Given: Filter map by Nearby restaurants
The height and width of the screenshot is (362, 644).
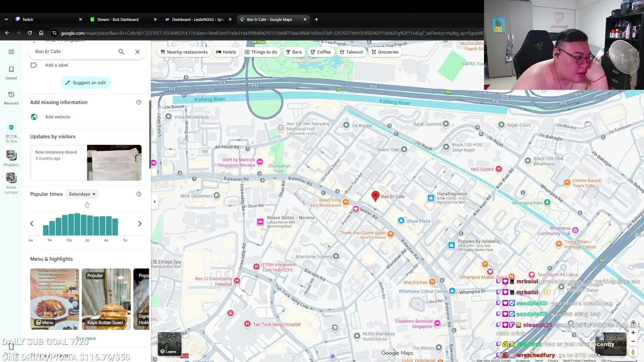Looking at the screenshot, I should pos(184,52).
